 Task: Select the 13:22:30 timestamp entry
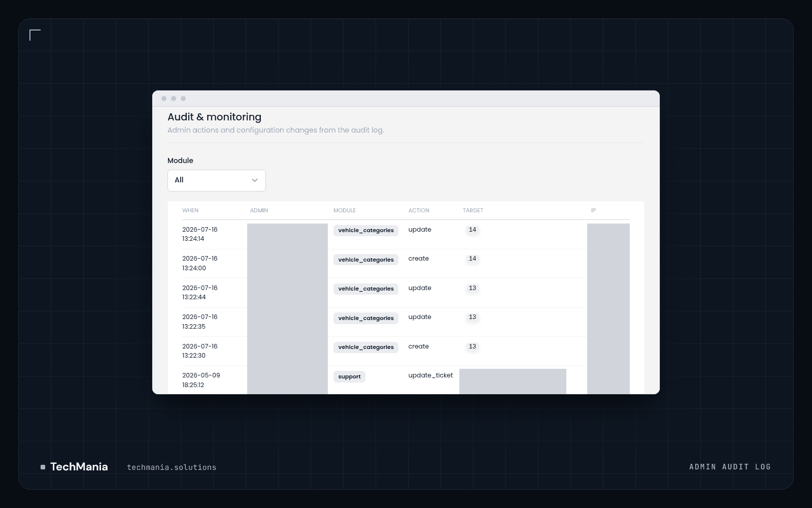coord(200,351)
